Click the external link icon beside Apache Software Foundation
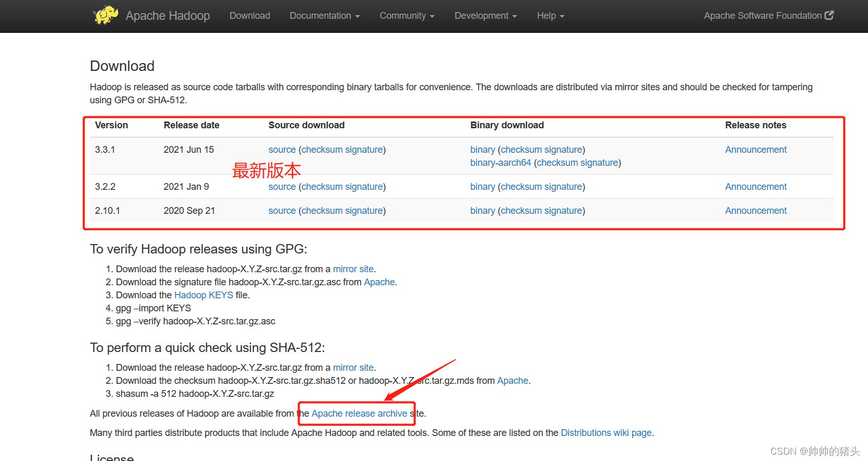The image size is (868, 461). click(829, 15)
